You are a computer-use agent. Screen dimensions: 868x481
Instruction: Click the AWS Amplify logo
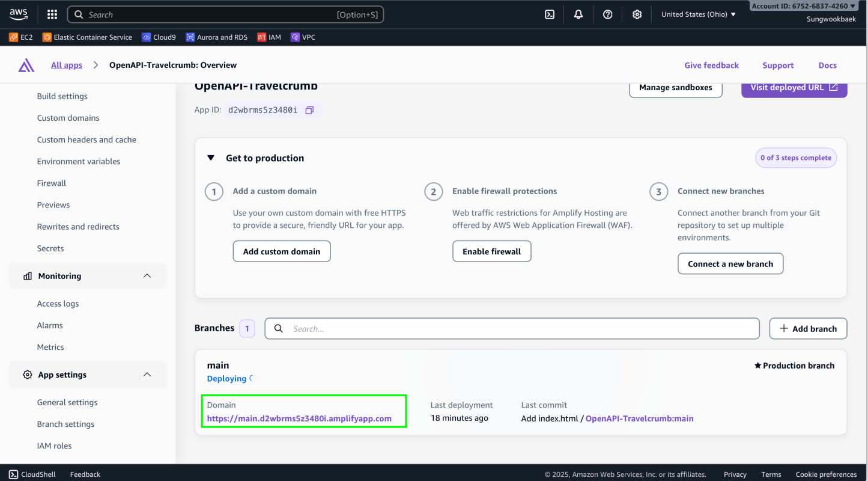[x=26, y=66]
